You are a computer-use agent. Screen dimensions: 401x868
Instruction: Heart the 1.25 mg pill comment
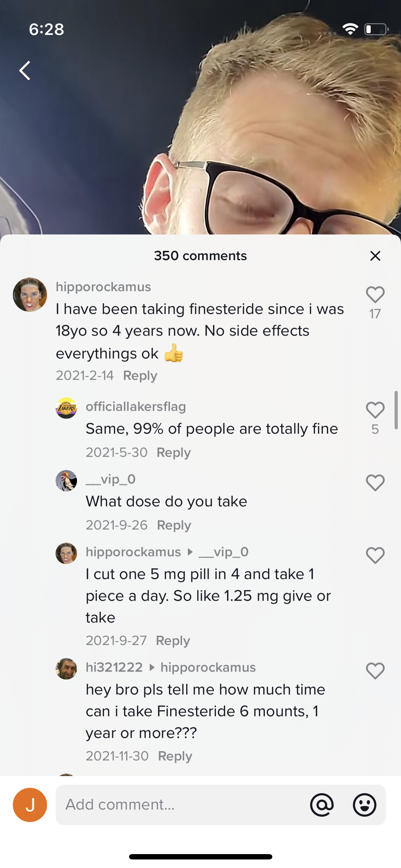pyautogui.click(x=375, y=556)
